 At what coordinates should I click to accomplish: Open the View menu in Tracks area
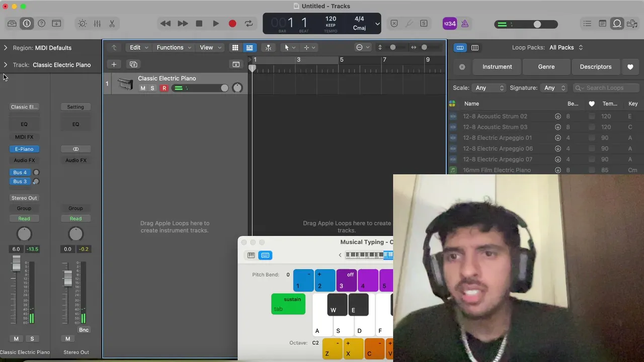point(210,48)
